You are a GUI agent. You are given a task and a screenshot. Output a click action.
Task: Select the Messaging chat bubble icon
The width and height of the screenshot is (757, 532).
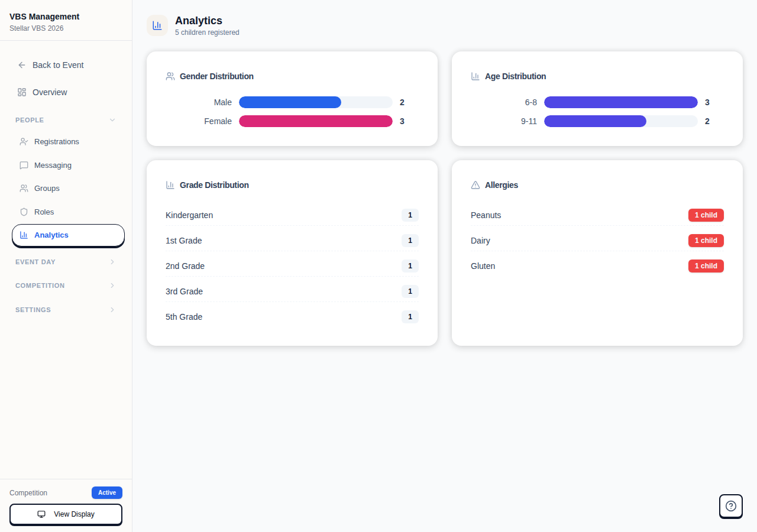(x=24, y=165)
